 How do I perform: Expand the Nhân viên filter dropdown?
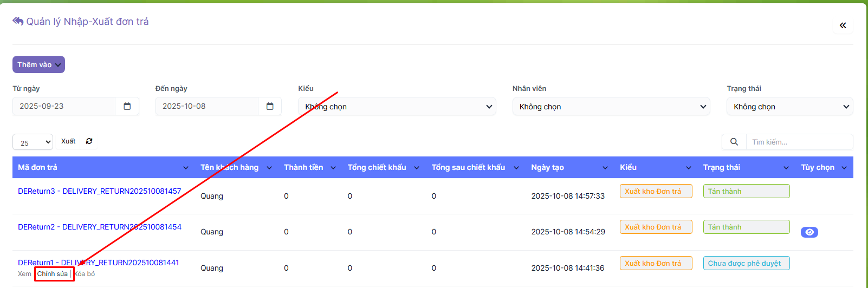611,107
